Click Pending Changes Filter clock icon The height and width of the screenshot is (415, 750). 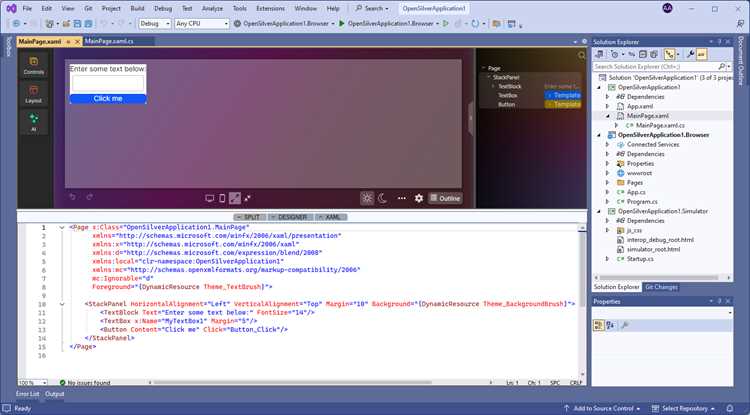(615, 55)
